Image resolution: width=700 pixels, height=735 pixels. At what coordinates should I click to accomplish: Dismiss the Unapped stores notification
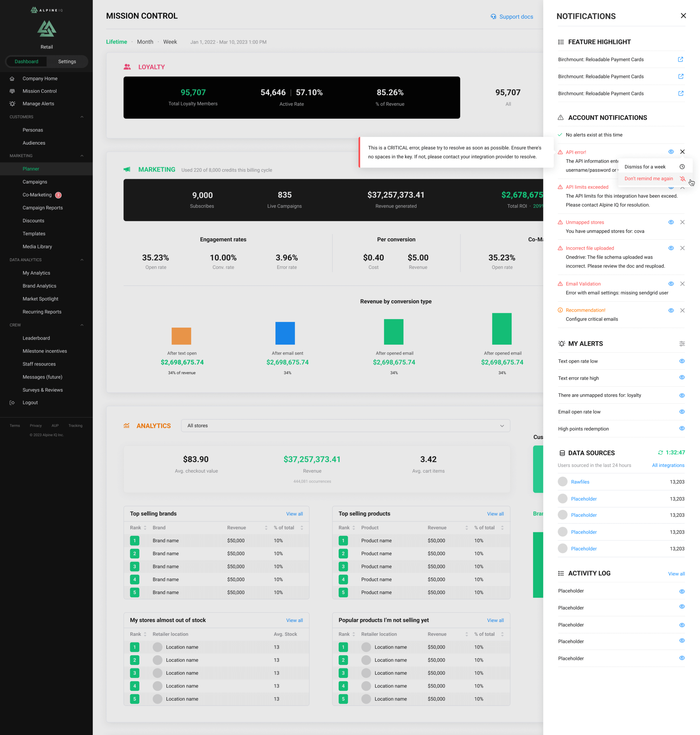(x=682, y=222)
